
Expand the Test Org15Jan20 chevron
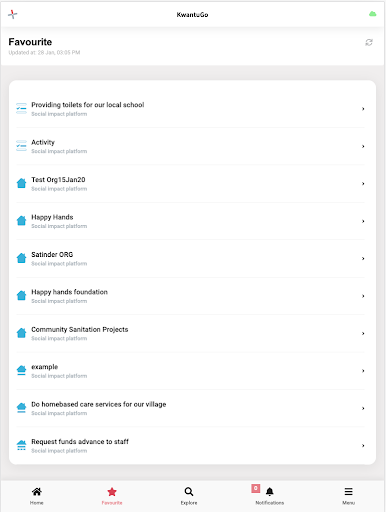363,184
